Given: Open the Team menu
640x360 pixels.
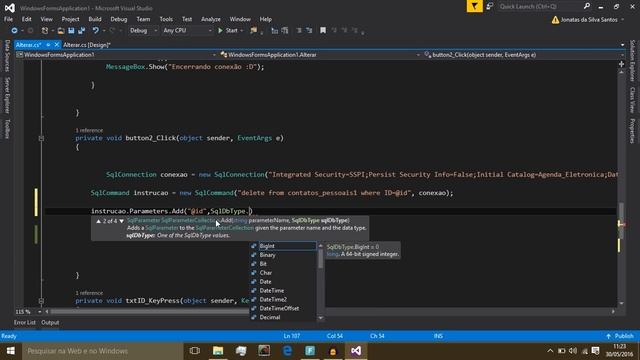Looking at the screenshot, I should point(143,19).
